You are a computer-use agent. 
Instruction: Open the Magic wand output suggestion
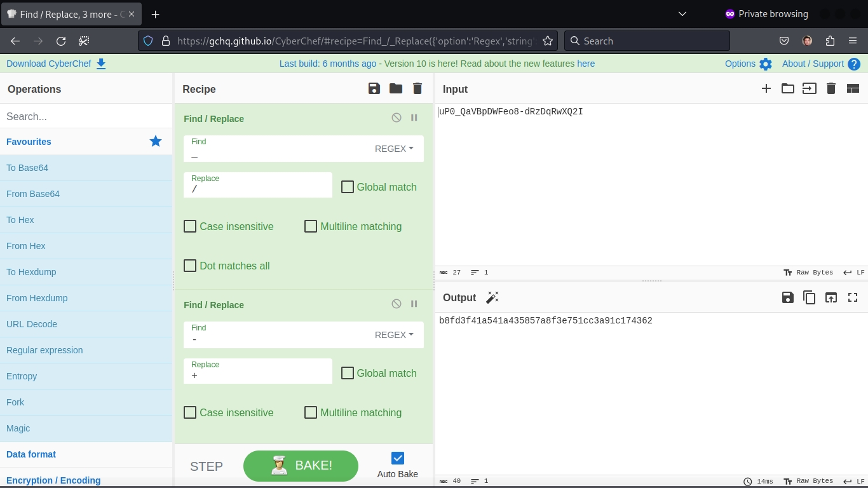coord(492,297)
